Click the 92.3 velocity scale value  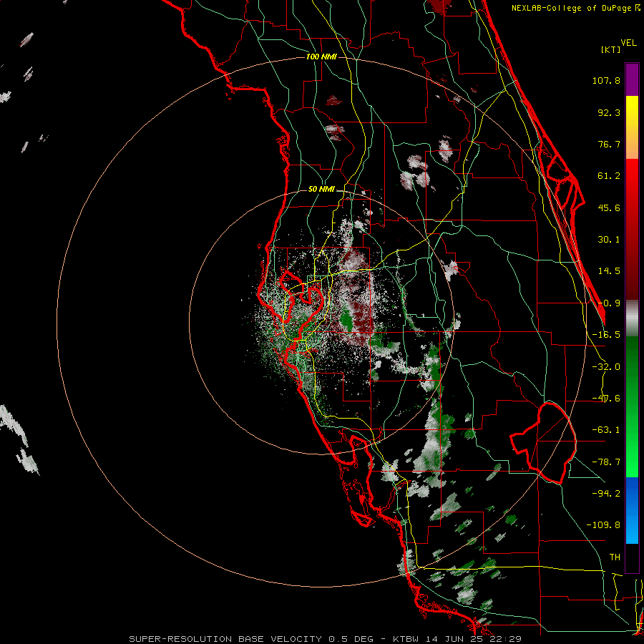pos(609,112)
